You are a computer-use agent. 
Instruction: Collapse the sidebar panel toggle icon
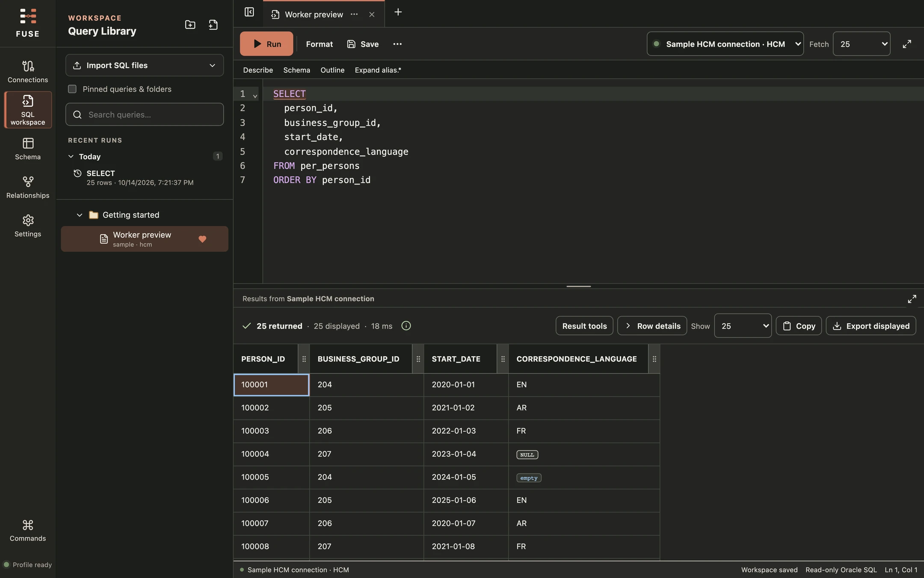pos(249,12)
